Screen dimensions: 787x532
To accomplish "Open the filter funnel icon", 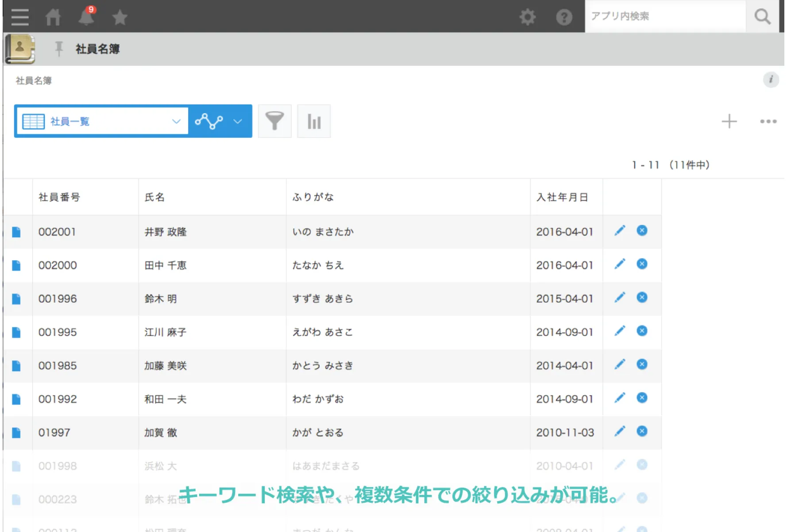I will pos(274,121).
